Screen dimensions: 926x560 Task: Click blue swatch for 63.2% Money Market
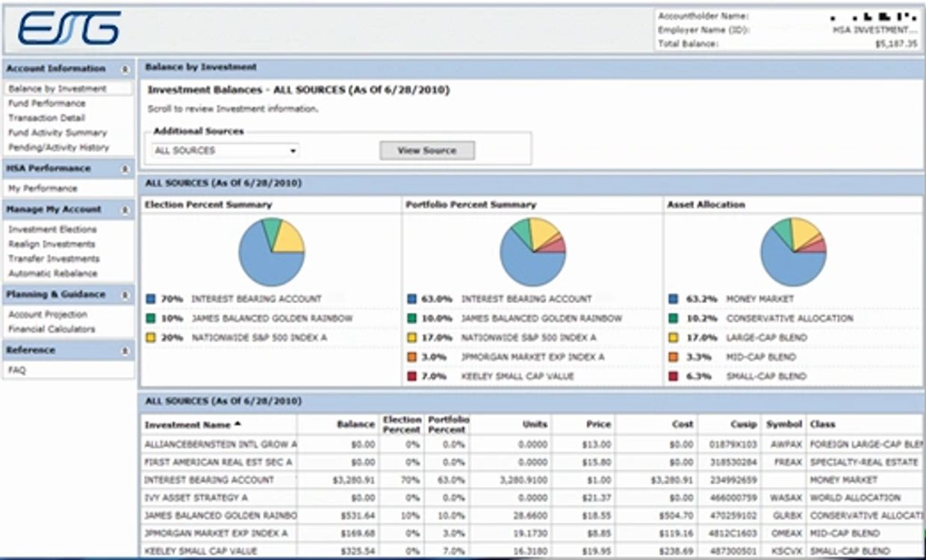[674, 299]
